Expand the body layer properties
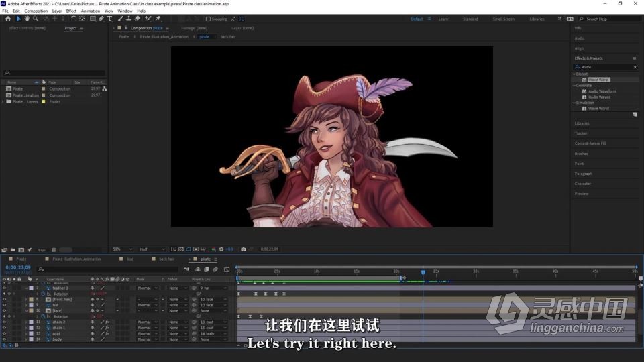Screen dimensions: 644x362 point(26,339)
